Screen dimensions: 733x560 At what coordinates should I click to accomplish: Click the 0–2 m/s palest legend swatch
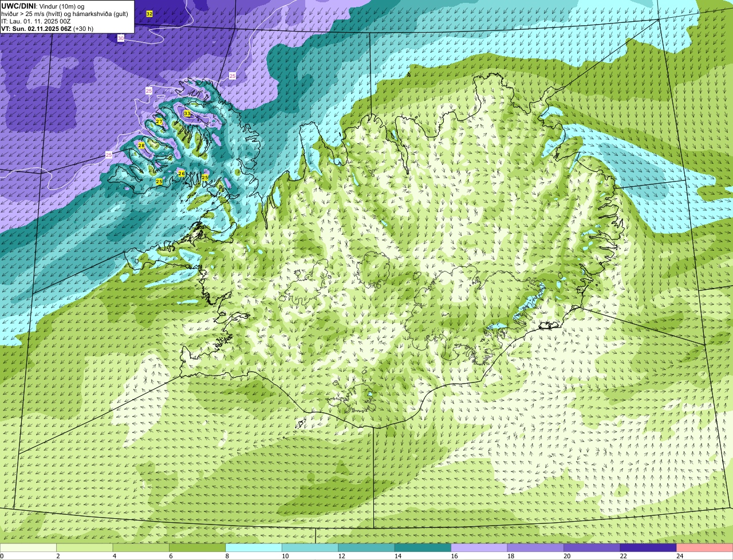pyautogui.click(x=29, y=547)
